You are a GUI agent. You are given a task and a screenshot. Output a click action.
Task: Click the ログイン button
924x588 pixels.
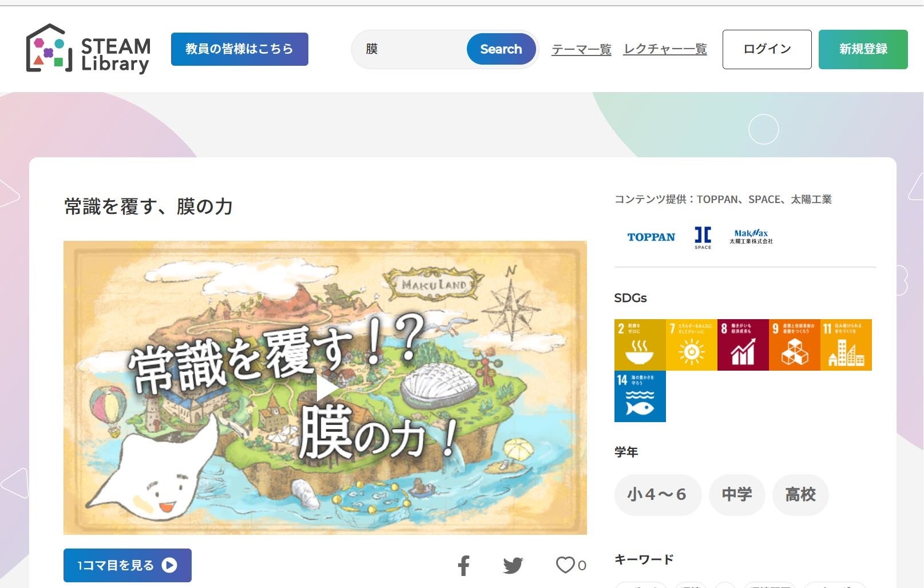[767, 49]
